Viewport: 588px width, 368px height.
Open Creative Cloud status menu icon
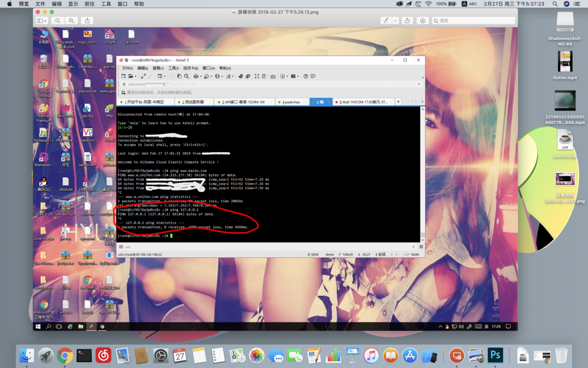pos(400,4)
